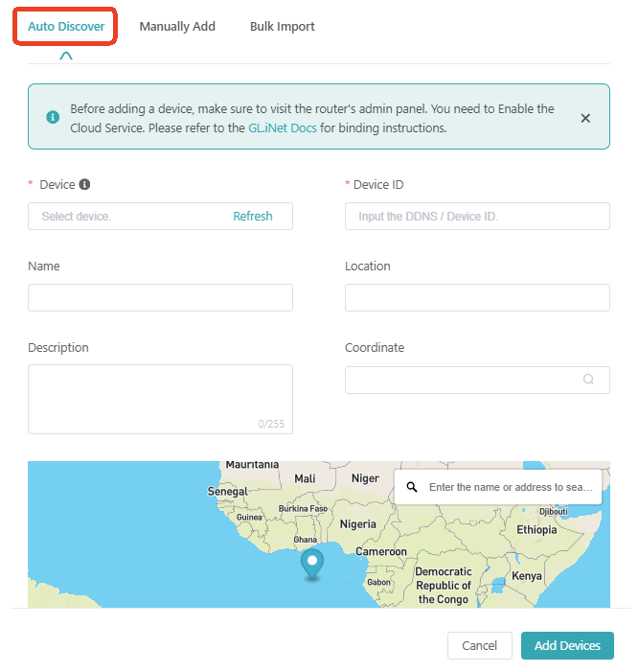This screenshot has height=672, width=639.
Task: Focus the Device ID input field
Action: click(x=477, y=217)
